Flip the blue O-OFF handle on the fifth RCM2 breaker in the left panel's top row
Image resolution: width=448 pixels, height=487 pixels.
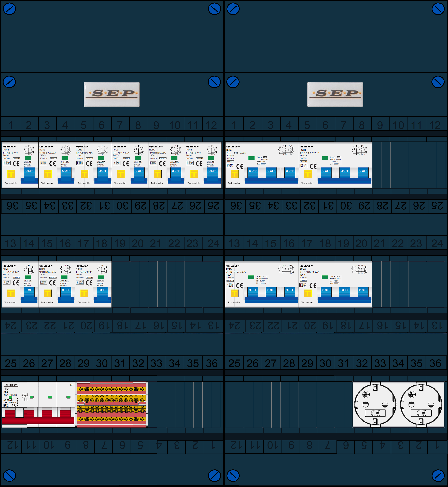pyautogui.click(x=176, y=175)
